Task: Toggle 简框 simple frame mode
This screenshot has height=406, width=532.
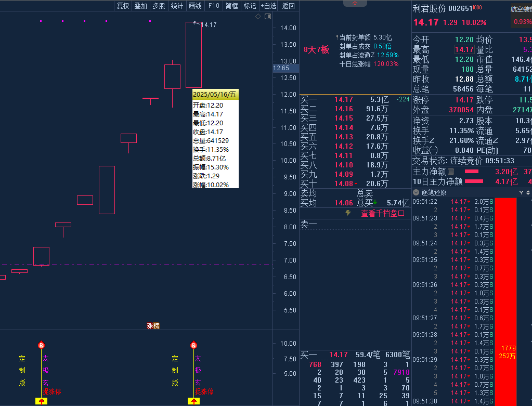Action: (x=232, y=6)
